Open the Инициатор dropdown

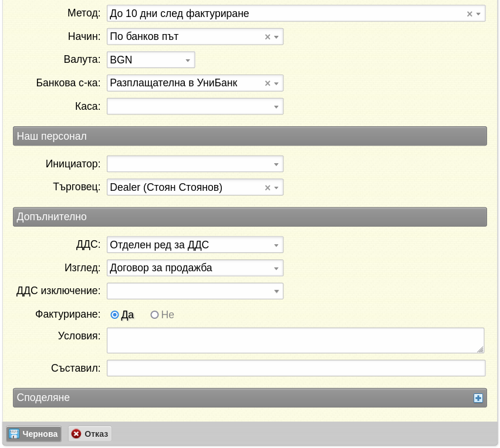(x=195, y=164)
